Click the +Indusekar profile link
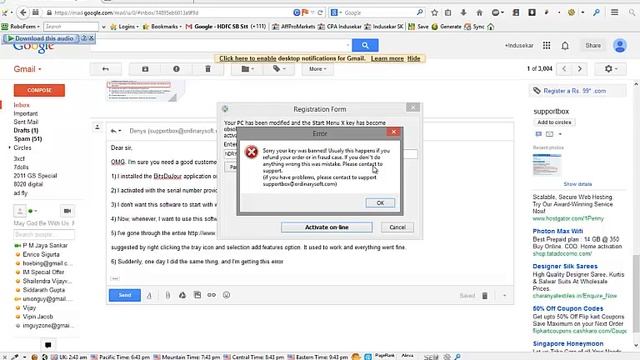The image size is (640, 360). [x=519, y=46]
